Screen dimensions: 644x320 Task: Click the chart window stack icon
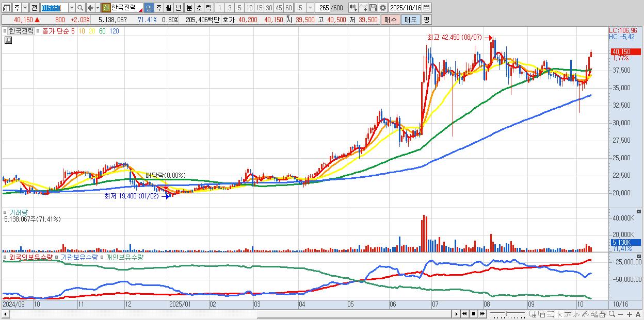tap(603, 314)
